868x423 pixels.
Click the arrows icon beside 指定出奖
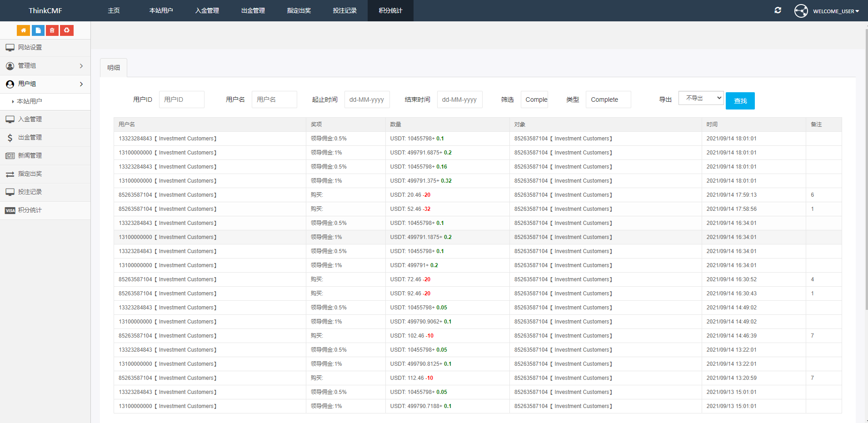pyautogui.click(x=10, y=174)
